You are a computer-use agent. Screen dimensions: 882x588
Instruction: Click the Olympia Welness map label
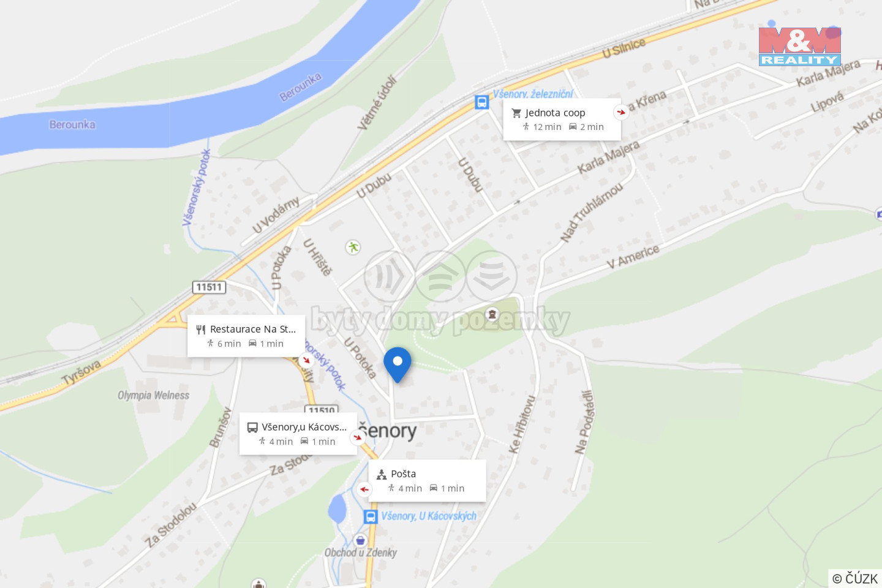pyautogui.click(x=153, y=395)
